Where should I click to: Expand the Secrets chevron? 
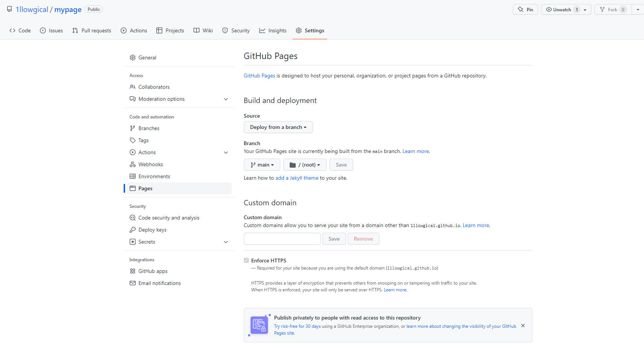click(x=226, y=242)
